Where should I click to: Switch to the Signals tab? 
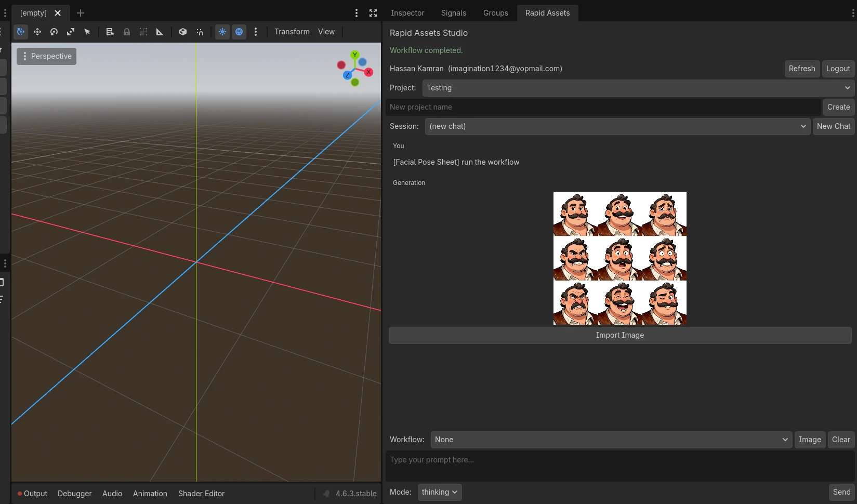click(x=454, y=13)
